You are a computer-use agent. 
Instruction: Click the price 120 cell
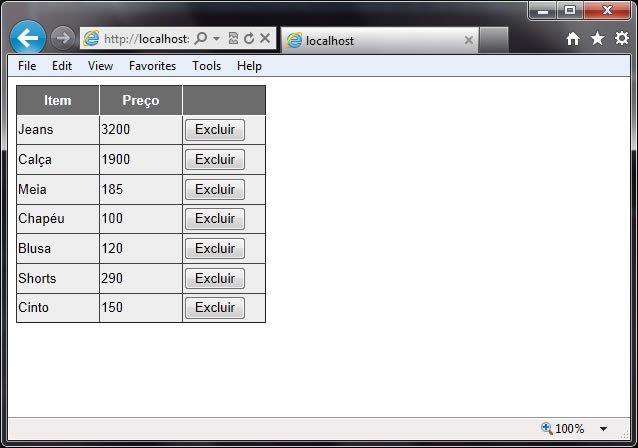pyautogui.click(x=141, y=249)
